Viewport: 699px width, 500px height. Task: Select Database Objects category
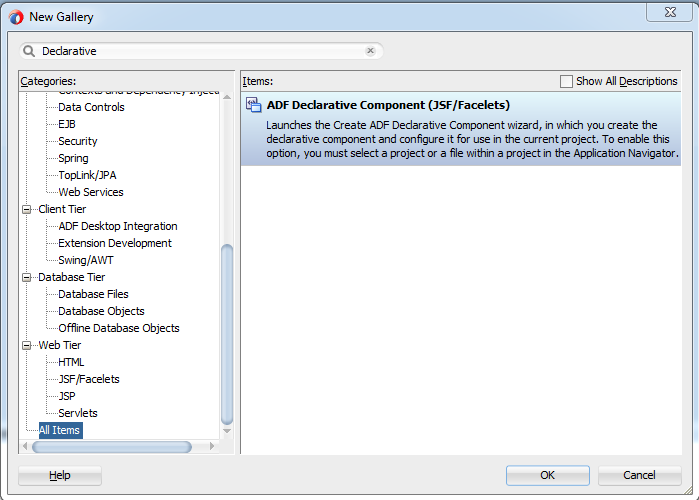pos(101,311)
